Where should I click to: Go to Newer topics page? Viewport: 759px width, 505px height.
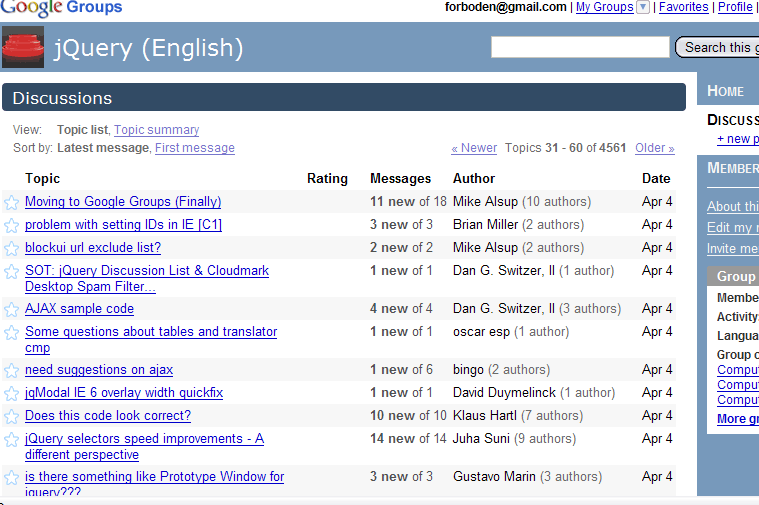(x=474, y=148)
